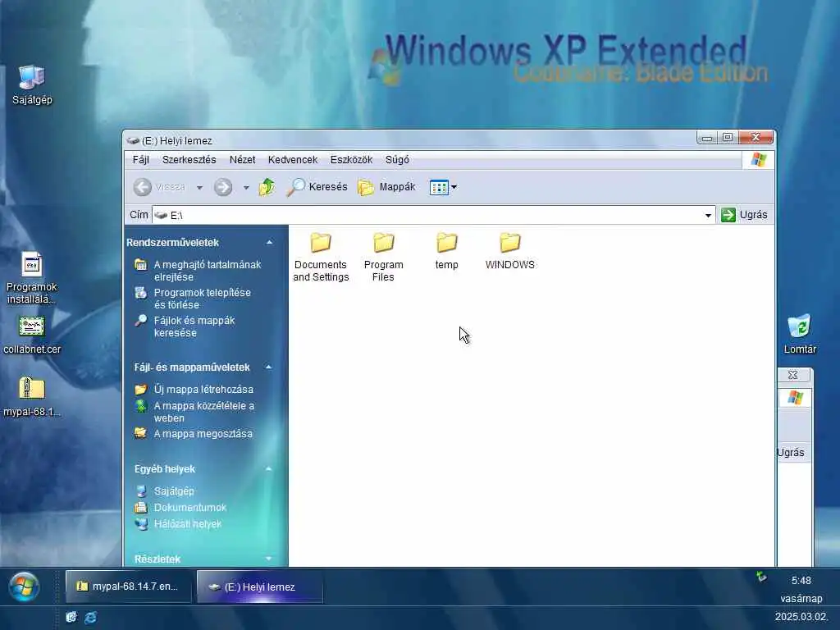Click the Ugrás go button
This screenshot has width=840, height=630.
pyautogui.click(x=745, y=215)
